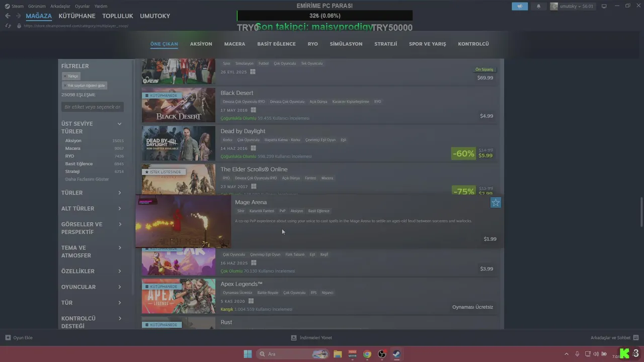Show hidden system tray icons
Viewport: 644px width, 362px height.
click(x=567, y=354)
